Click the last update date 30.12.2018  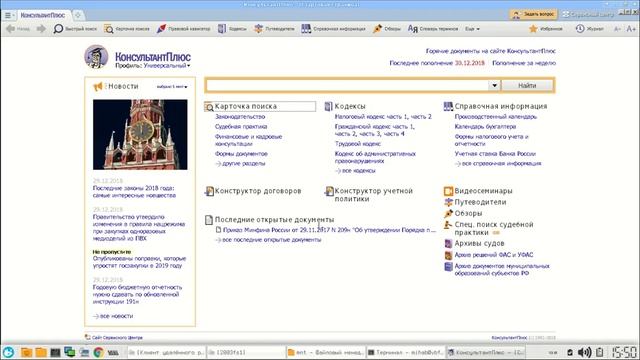click(469, 63)
